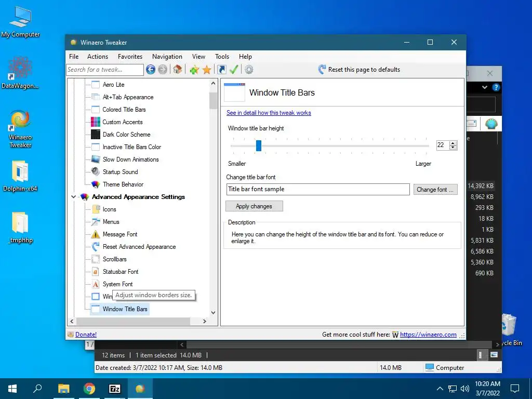532x399 pixels.
Task: Click the Back navigation arrow in toolbar
Action: pyautogui.click(x=151, y=70)
